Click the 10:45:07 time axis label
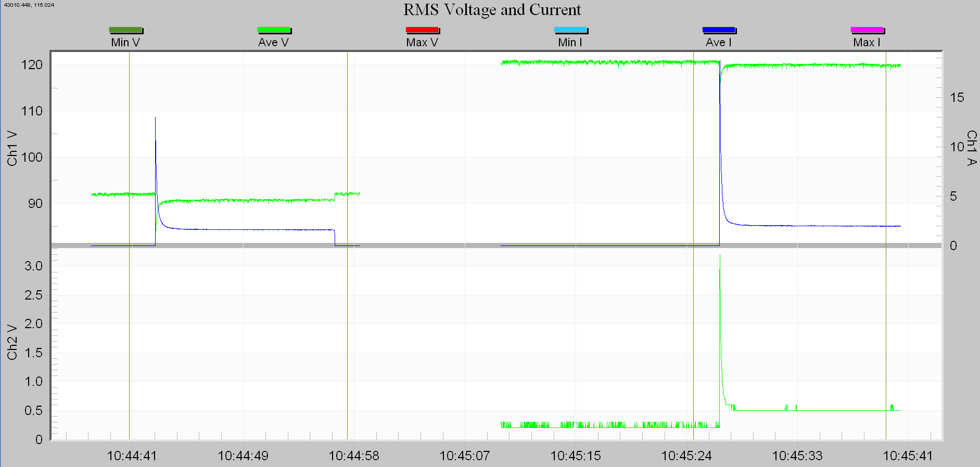 465,456
